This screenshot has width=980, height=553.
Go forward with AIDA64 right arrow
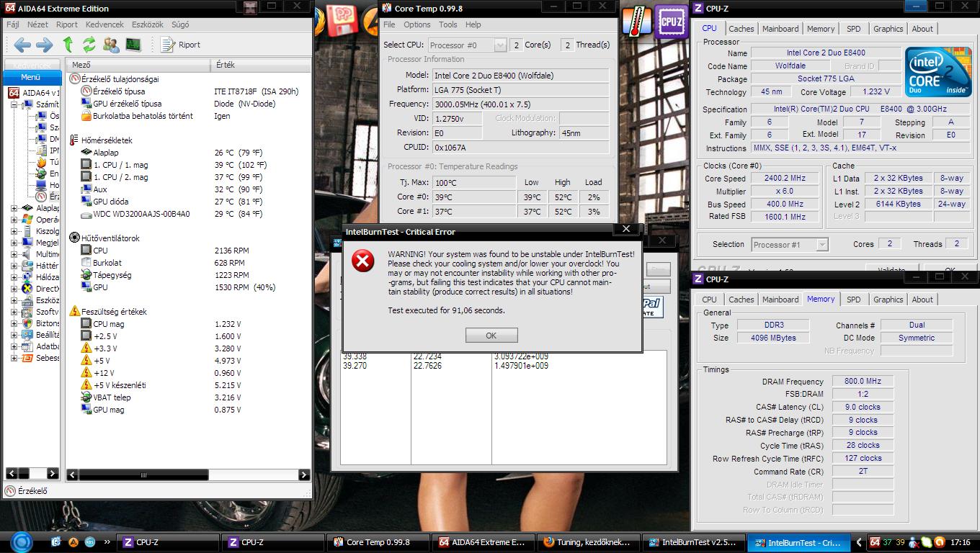[x=45, y=45]
